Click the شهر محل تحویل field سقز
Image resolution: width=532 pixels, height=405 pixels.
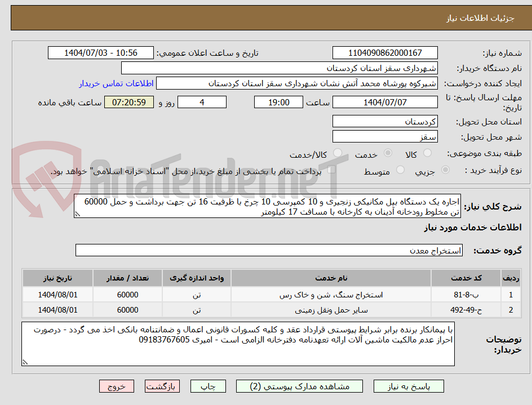pos(385,136)
